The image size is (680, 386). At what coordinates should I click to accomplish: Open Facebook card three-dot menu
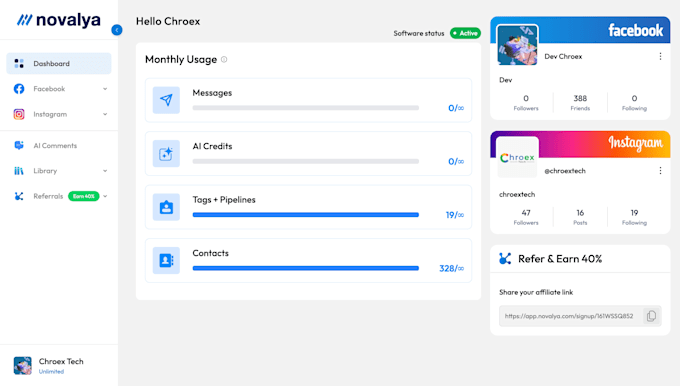(660, 56)
